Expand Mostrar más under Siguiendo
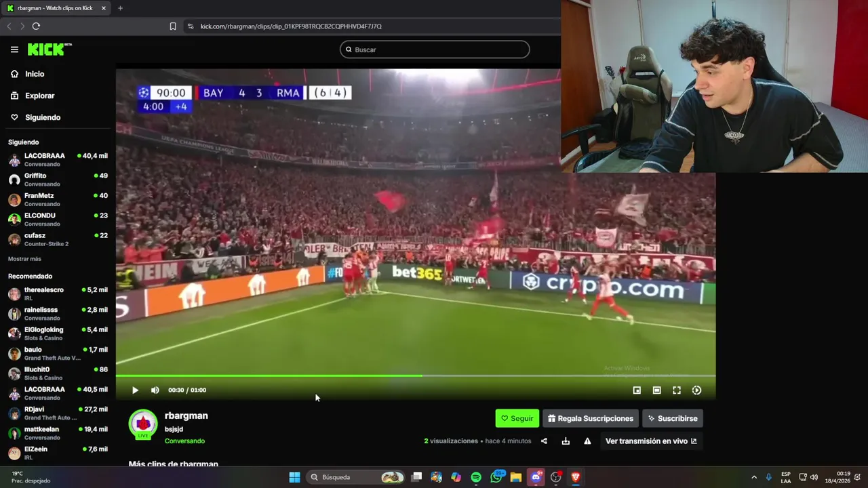Image resolution: width=868 pixels, height=488 pixels. (x=24, y=259)
